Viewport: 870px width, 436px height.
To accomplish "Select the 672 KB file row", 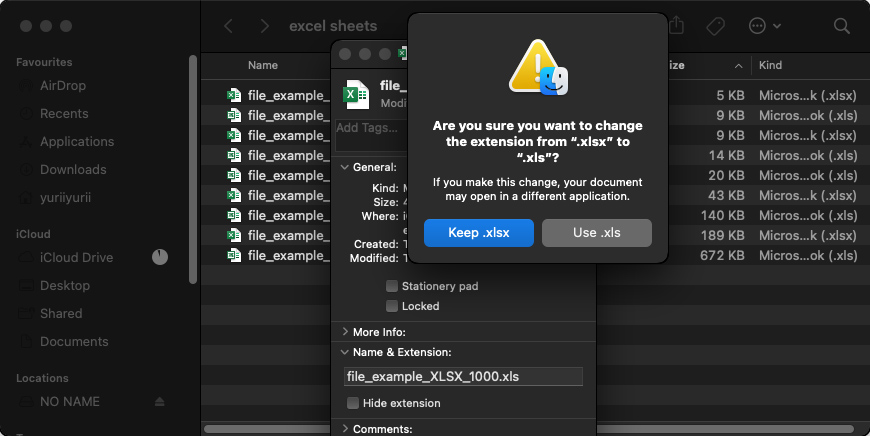I will [535, 255].
